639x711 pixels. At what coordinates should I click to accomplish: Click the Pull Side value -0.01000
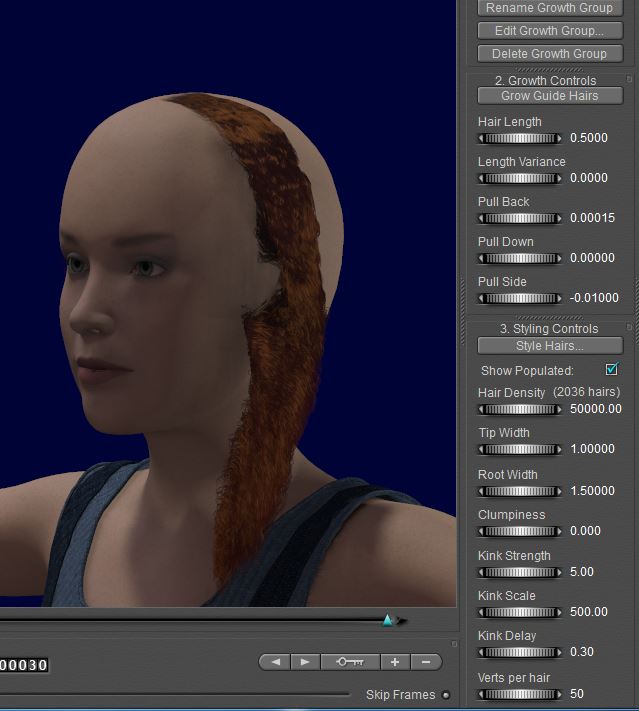[594, 298]
